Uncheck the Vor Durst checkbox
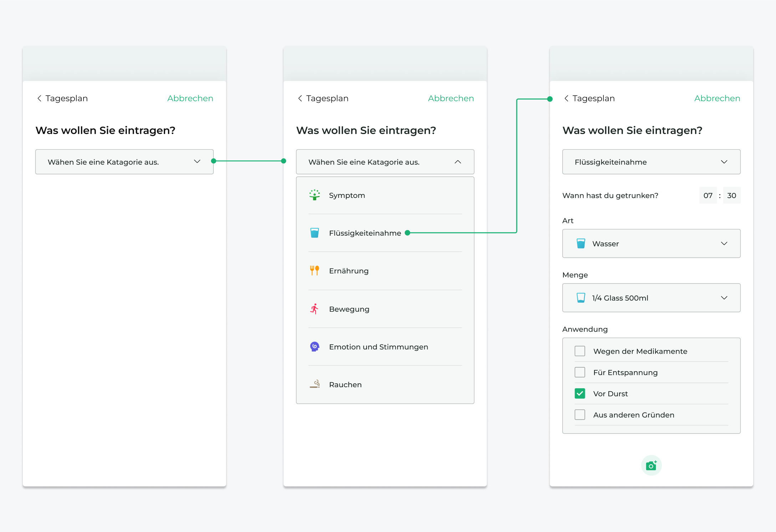 (580, 394)
